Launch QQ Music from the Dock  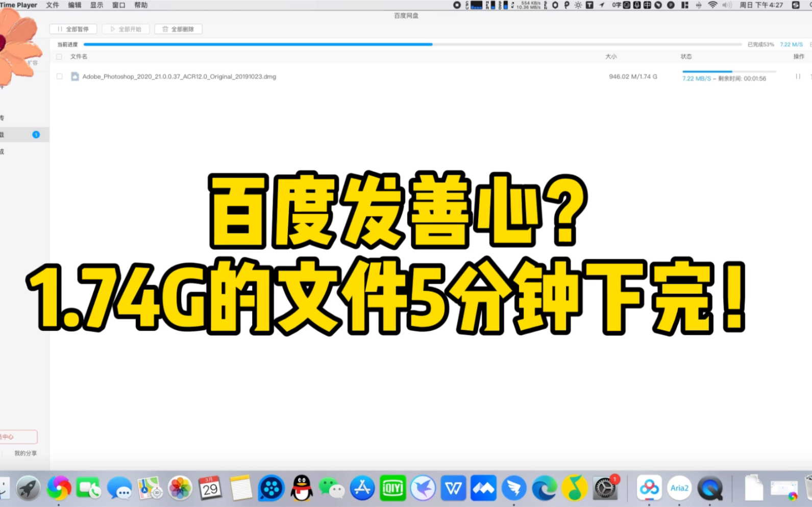(575, 488)
